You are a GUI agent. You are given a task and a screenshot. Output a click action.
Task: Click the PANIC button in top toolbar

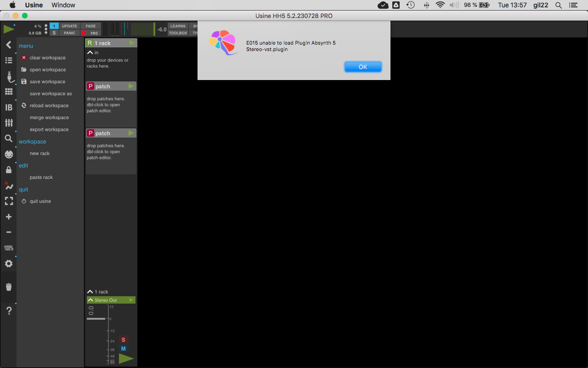pos(69,33)
